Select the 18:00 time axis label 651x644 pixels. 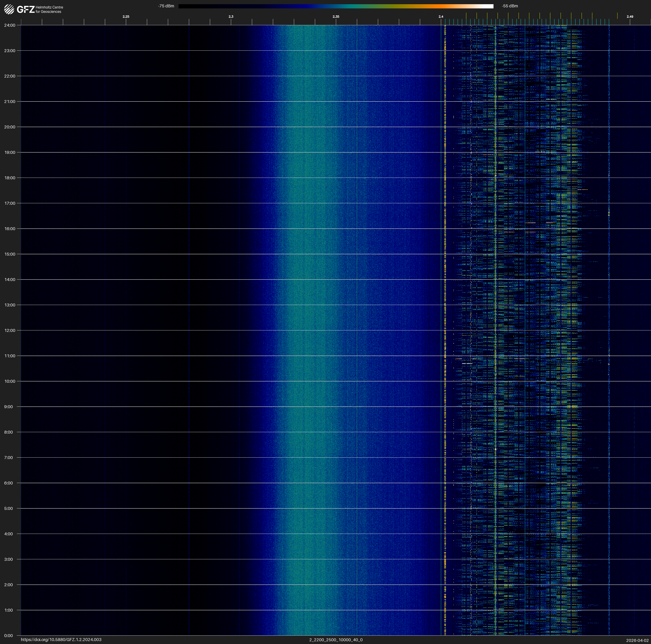pos(10,178)
